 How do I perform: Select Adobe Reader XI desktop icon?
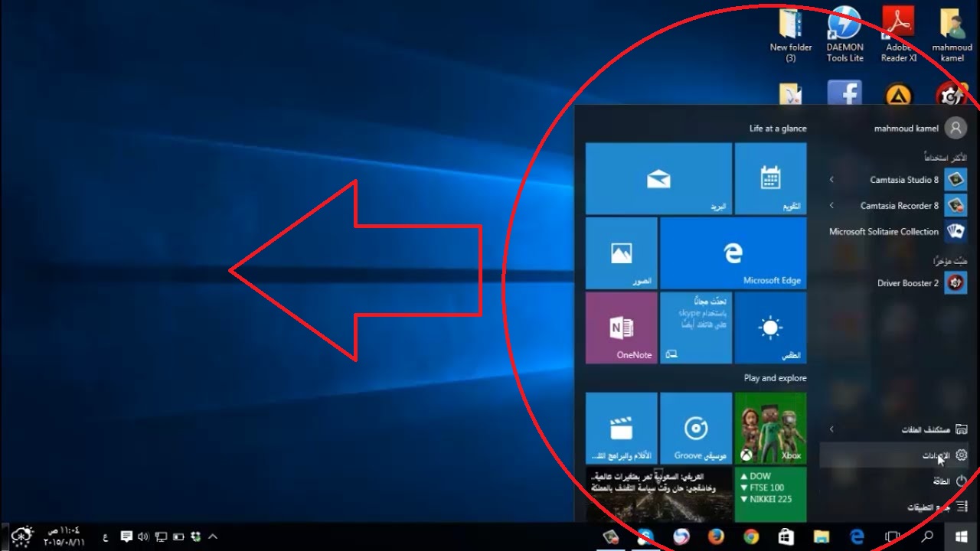click(x=899, y=36)
